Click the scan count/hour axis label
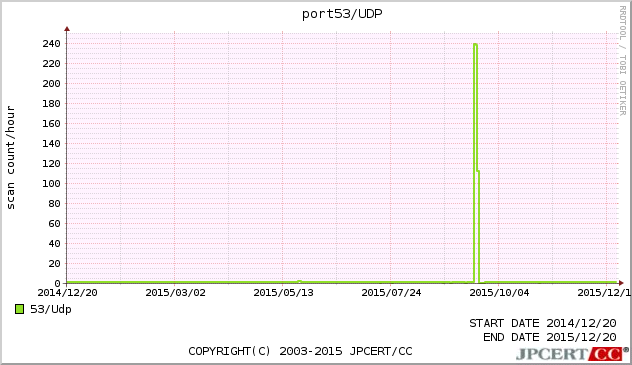 point(10,158)
